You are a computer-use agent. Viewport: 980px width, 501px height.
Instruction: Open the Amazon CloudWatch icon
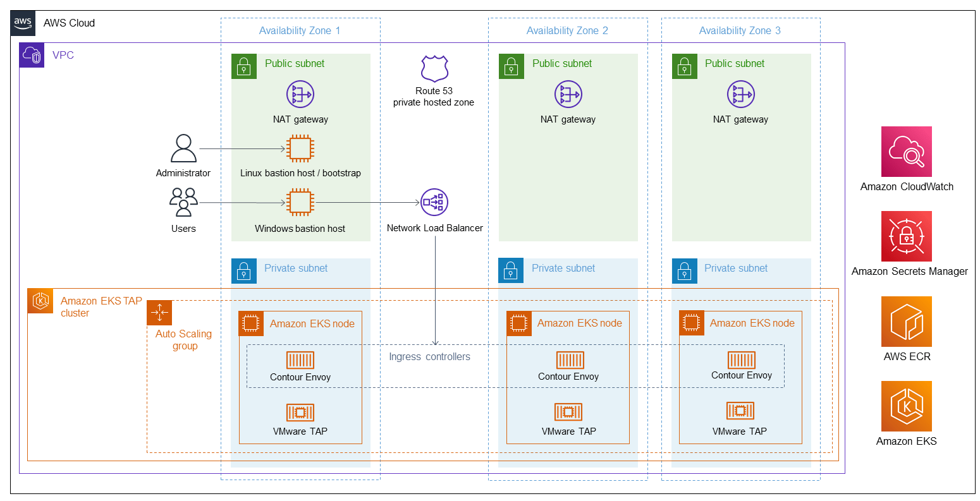point(906,152)
